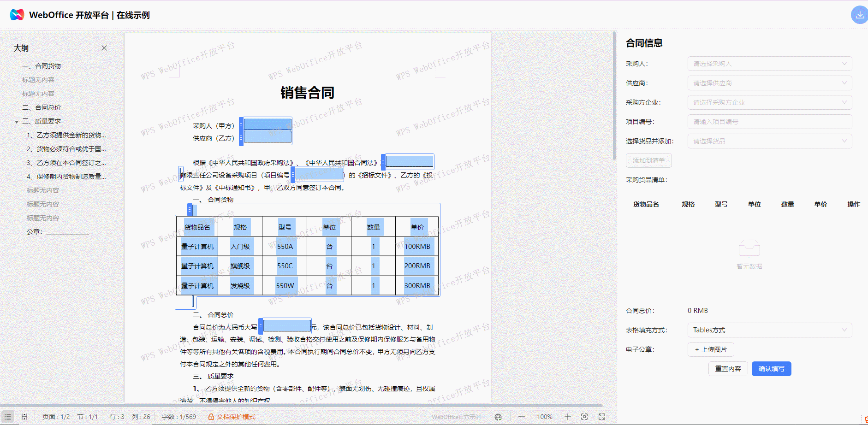Viewport: 868px width, 425px height.
Task: Collapse the 三、质量要求 outline node
Action: tap(17, 122)
